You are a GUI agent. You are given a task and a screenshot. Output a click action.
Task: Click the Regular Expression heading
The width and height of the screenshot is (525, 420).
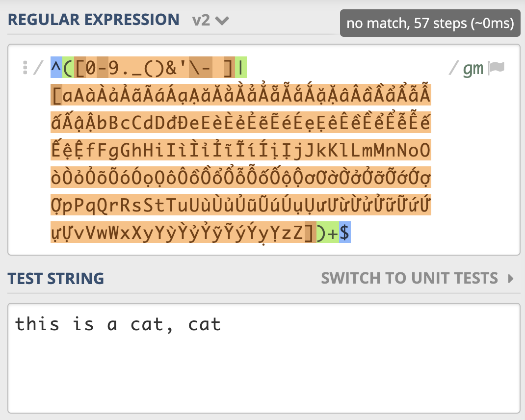tap(94, 20)
